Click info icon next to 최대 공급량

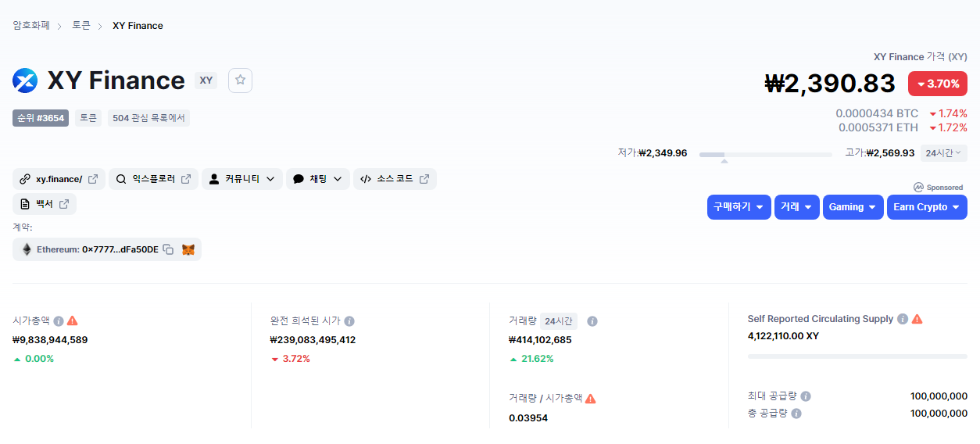(806, 396)
